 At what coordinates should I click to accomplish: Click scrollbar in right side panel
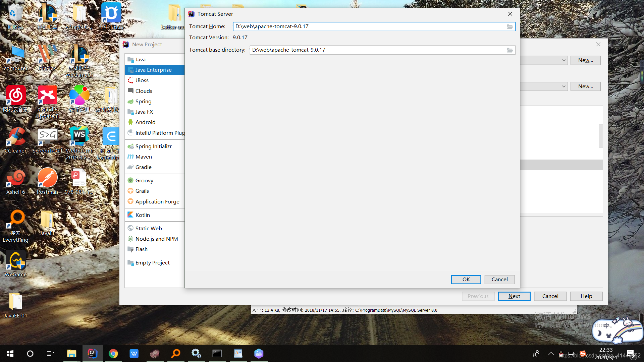[600, 136]
